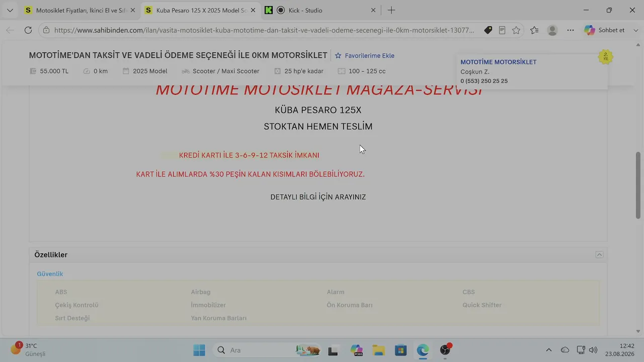Click the İmmobilizer feature
Viewport: 644px width, 362px height.
tap(208, 305)
